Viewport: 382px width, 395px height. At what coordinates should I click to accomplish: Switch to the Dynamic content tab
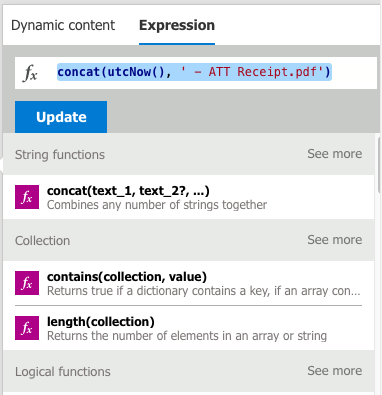63,26
